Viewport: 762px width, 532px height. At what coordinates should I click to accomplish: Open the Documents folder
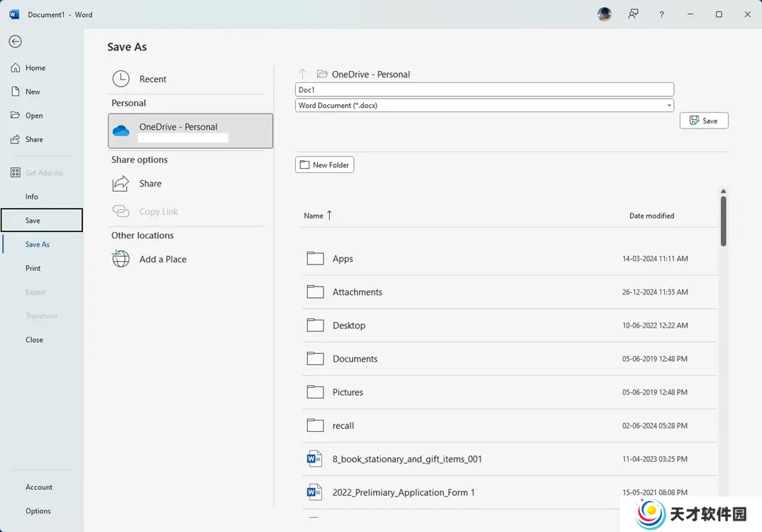(509, 358)
